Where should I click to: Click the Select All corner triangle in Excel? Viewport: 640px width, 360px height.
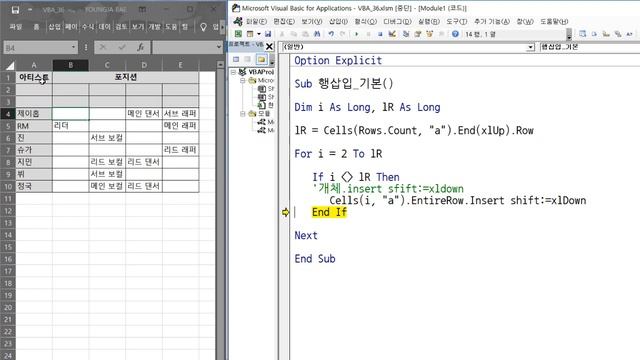coord(9,65)
